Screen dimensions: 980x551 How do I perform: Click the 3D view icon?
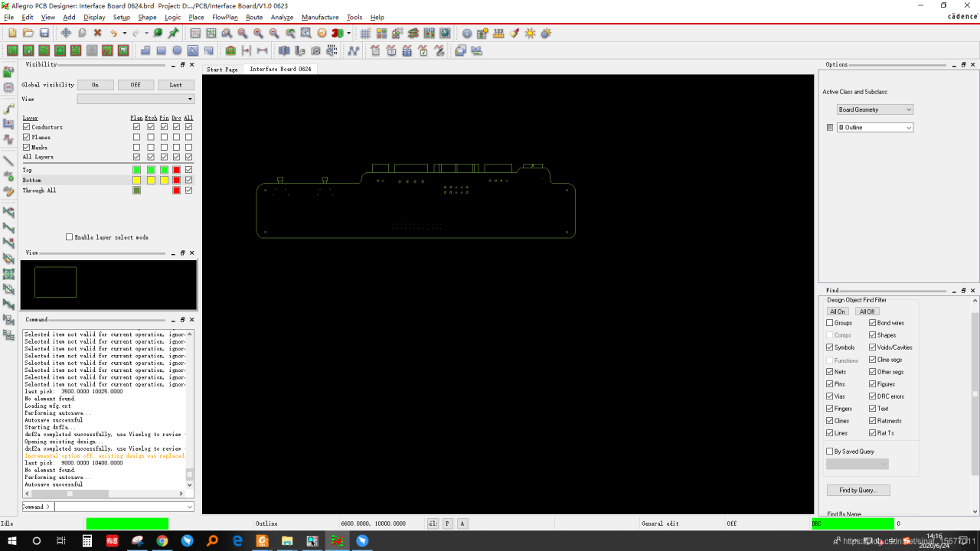[337, 33]
